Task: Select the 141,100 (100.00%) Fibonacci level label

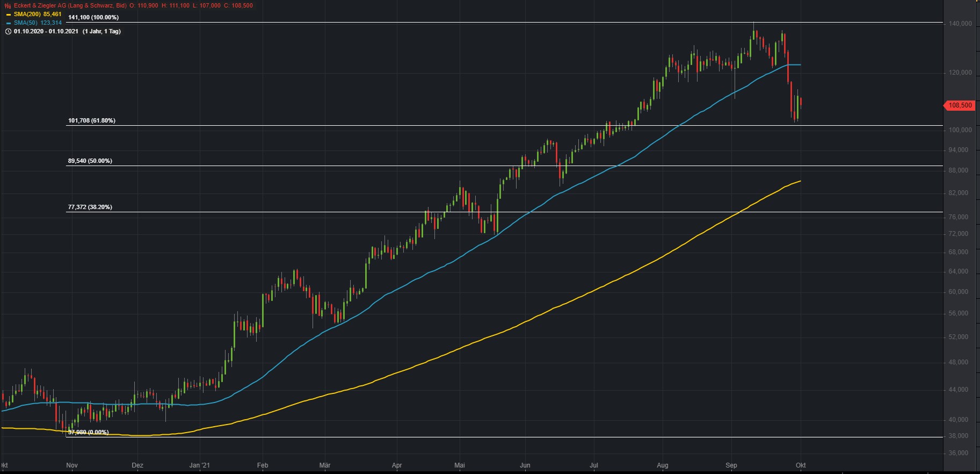Action: tap(93, 17)
